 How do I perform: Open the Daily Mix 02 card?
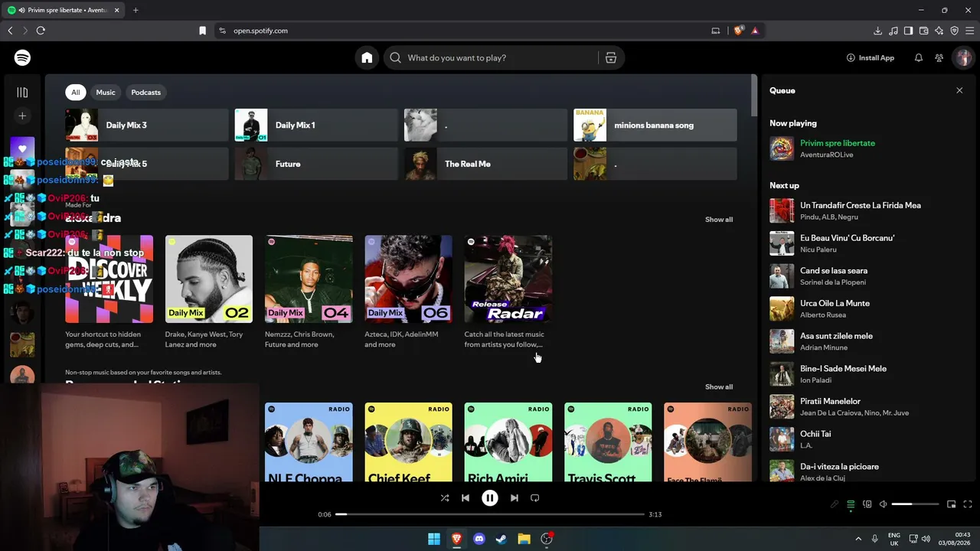pos(209,292)
